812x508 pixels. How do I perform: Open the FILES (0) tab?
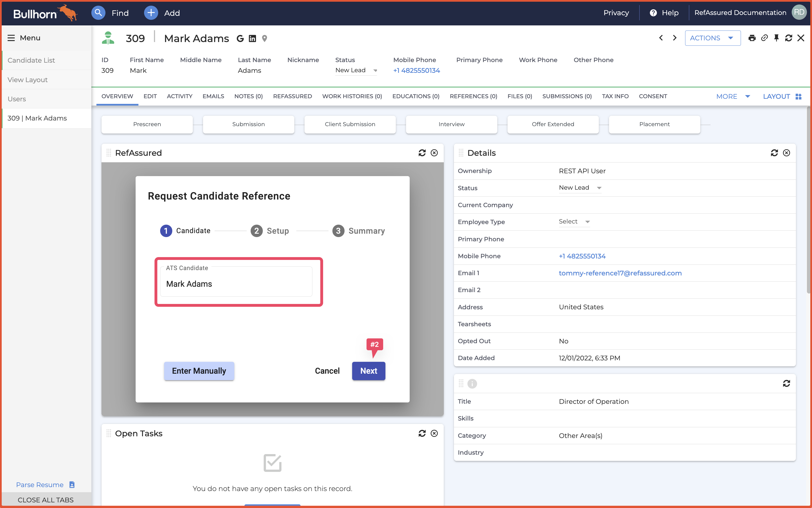click(x=519, y=97)
